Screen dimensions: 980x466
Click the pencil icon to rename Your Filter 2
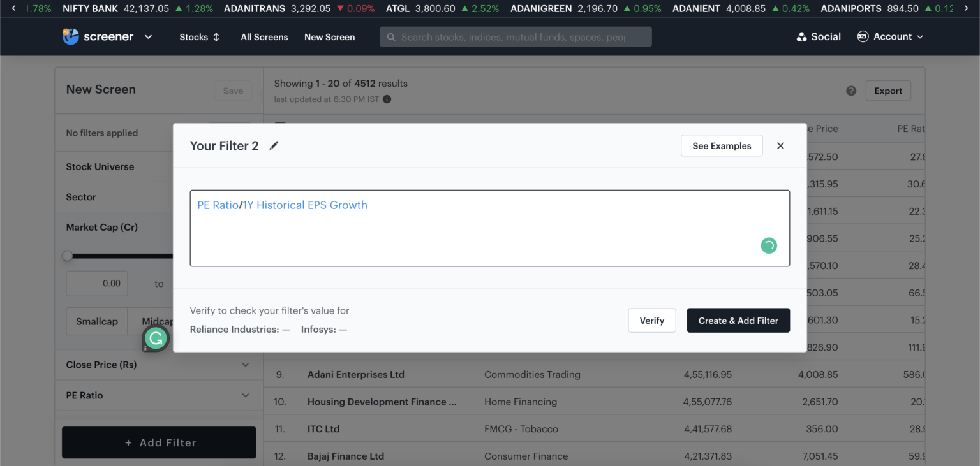(x=274, y=145)
